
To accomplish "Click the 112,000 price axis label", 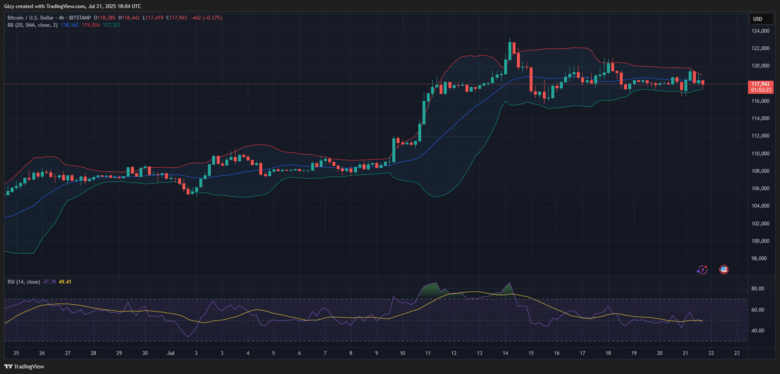I will [761, 136].
